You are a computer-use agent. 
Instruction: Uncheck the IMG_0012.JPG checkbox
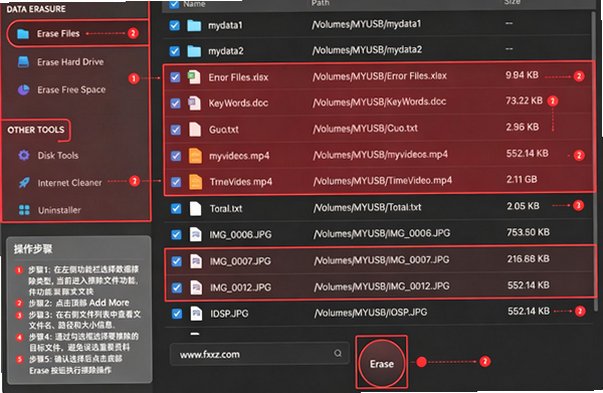pos(177,287)
